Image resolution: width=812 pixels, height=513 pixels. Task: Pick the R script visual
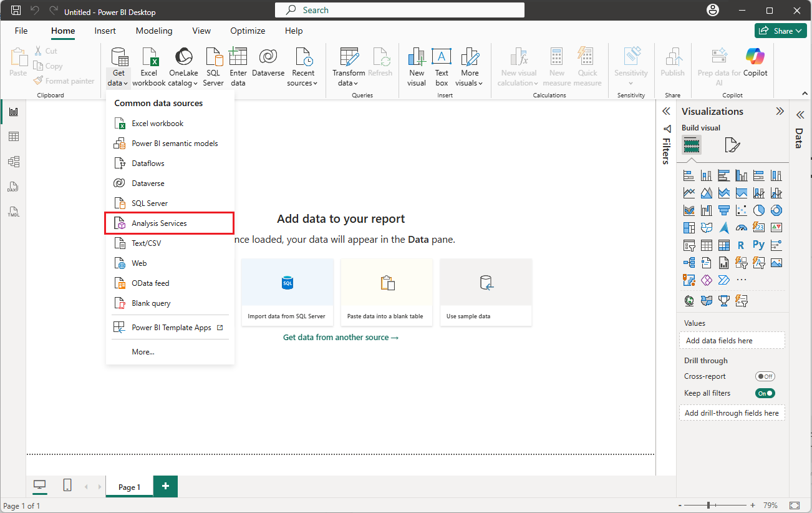pyautogui.click(x=741, y=245)
